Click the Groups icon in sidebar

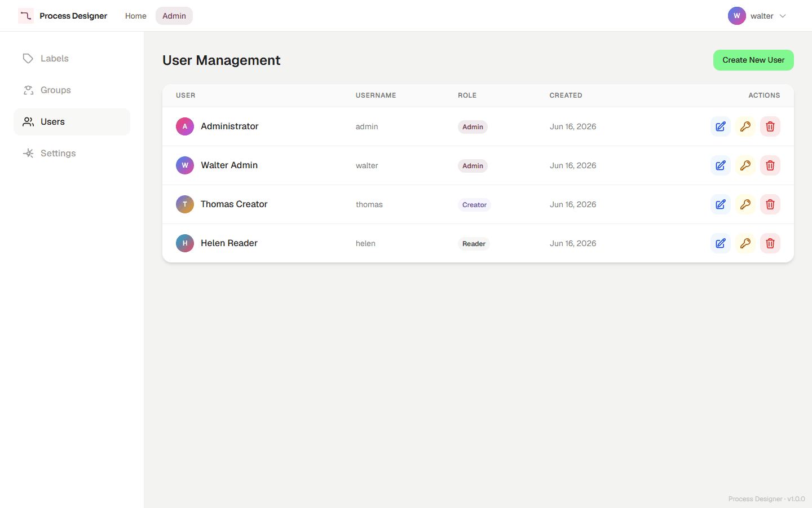[28, 90]
